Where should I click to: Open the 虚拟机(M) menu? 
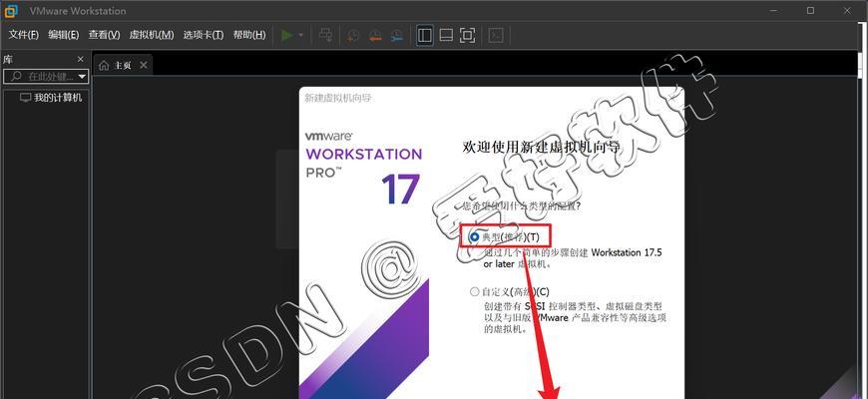pyautogui.click(x=151, y=35)
